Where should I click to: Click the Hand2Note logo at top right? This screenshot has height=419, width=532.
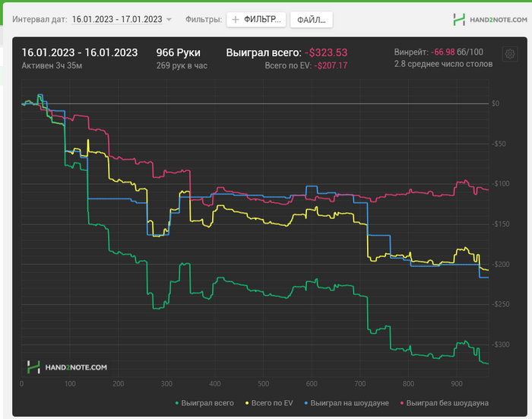tap(490, 20)
